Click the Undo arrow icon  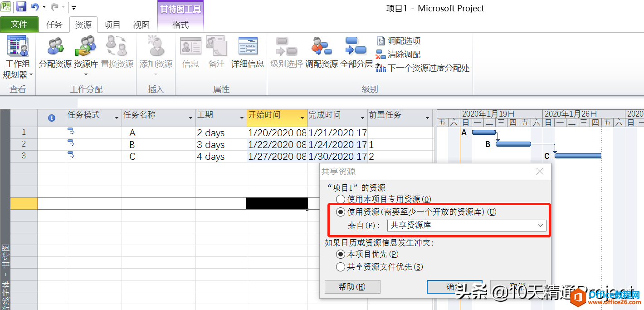tap(34, 7)
